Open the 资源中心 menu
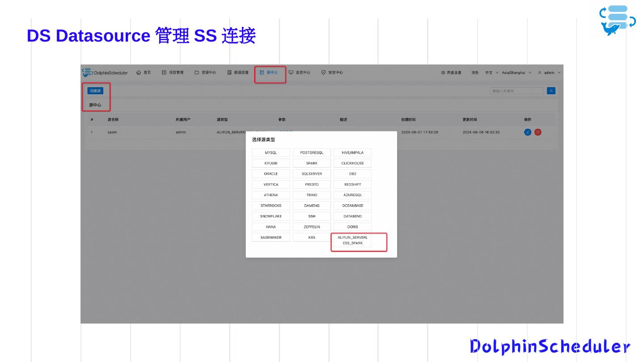 pyautogui.click(x=205, y=72)
